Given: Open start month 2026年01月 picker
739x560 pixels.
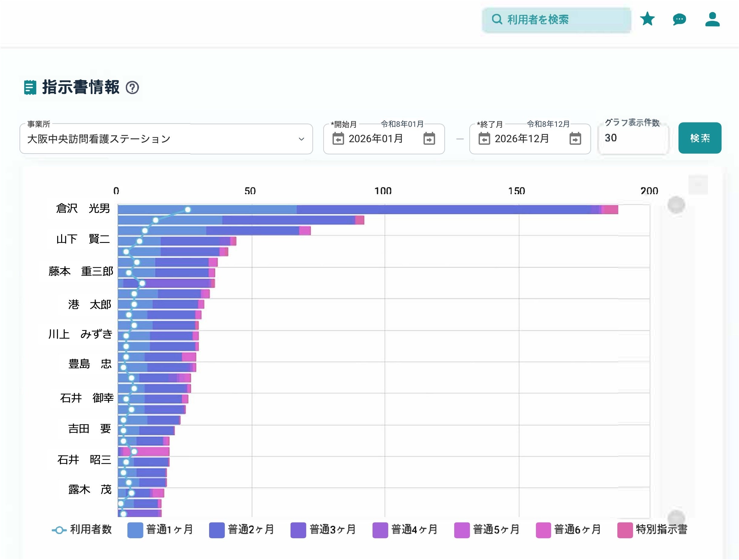Looking at the screenshot, I should click(x=376, y=139).
